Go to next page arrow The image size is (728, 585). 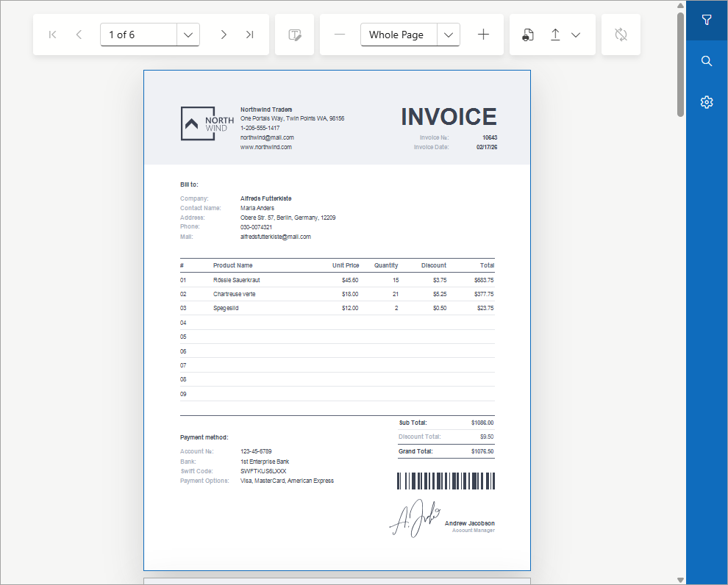coord(224,35)
